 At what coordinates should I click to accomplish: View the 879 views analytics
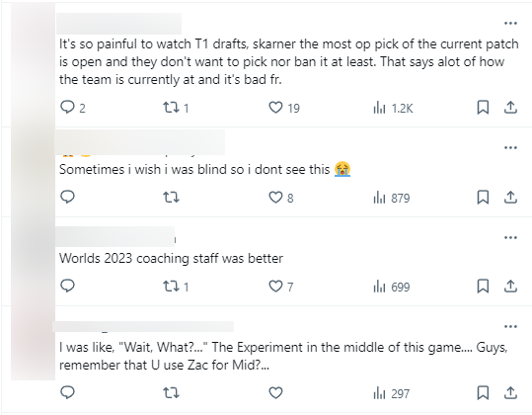[x=392, y=198]
